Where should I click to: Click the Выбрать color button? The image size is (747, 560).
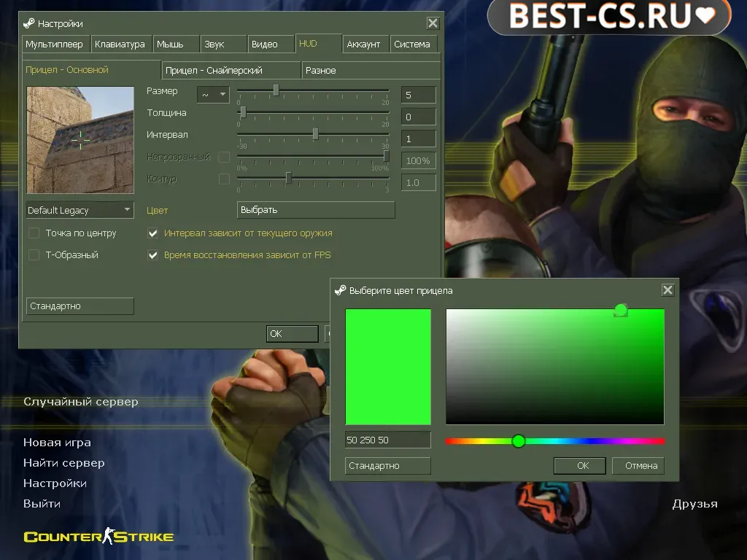[316, 209]
